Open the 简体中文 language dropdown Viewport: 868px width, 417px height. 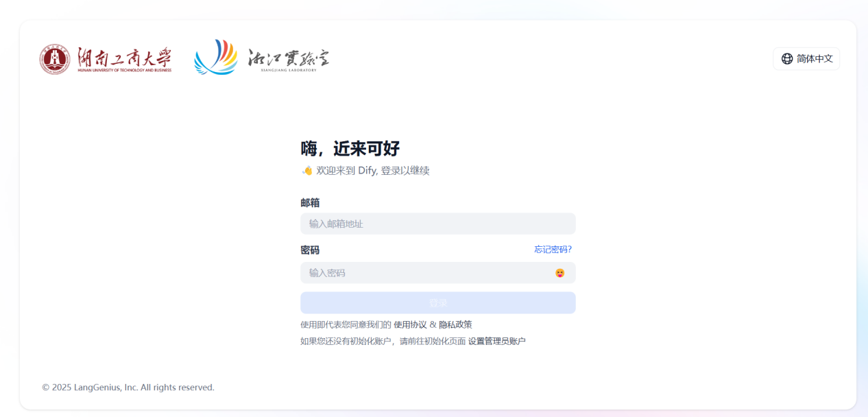point(806,59)
